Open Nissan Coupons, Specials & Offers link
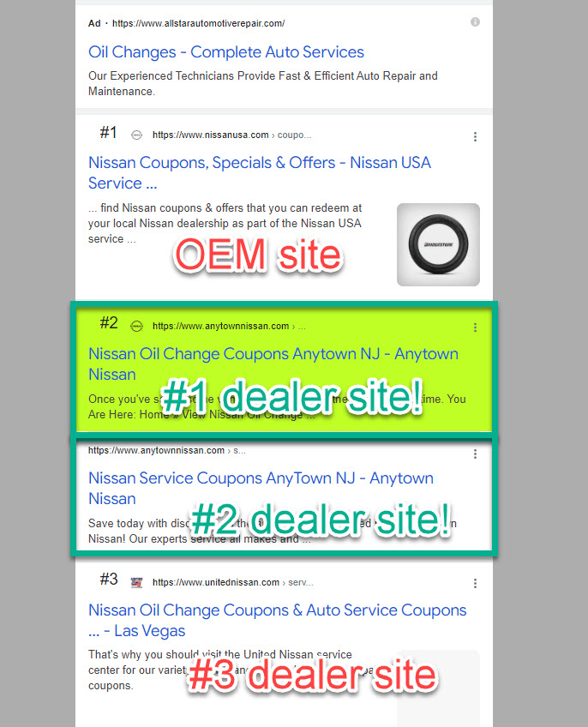The width and height of the screenshot is (588, 727). point(260,172)
